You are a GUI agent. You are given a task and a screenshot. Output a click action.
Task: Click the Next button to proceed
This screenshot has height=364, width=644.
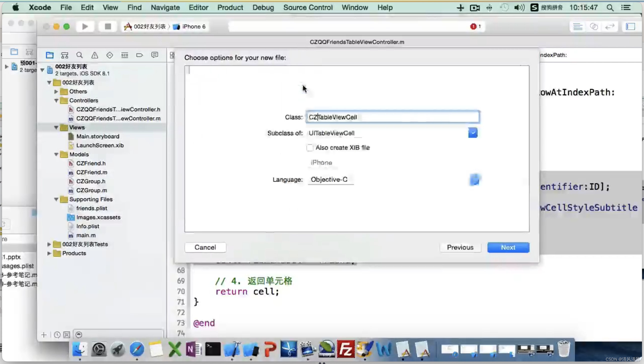click(507, 247)
